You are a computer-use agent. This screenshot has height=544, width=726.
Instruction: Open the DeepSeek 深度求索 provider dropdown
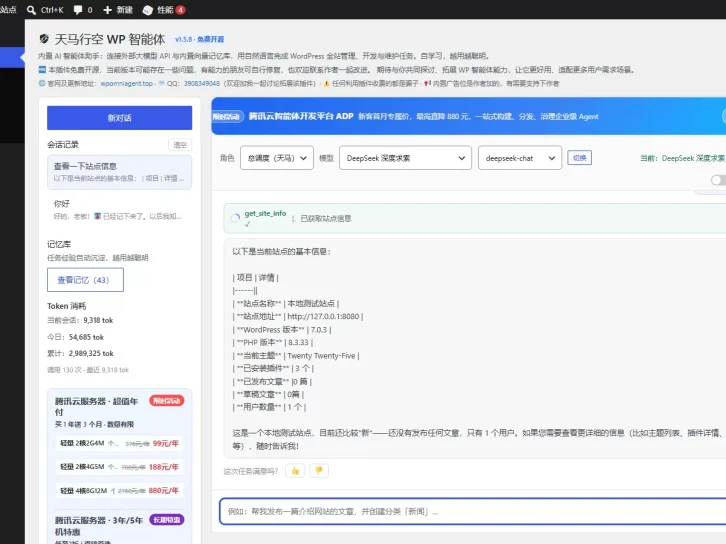tap(405, 158)
